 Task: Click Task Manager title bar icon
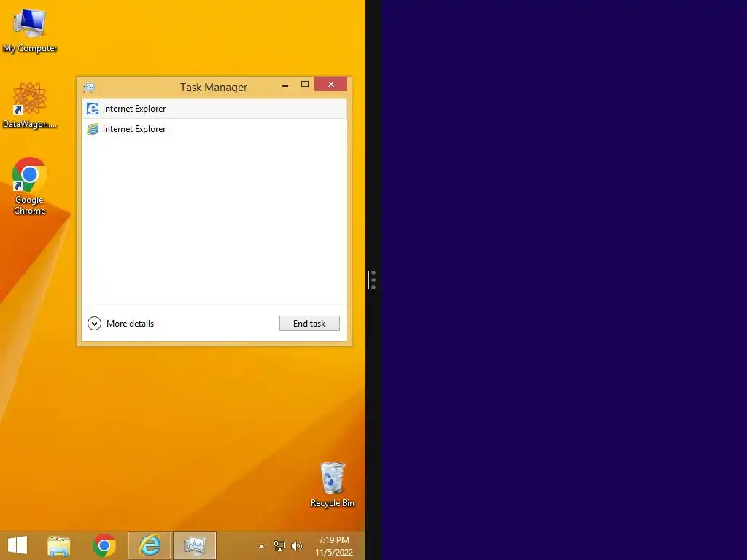click(x=88, y=87)
